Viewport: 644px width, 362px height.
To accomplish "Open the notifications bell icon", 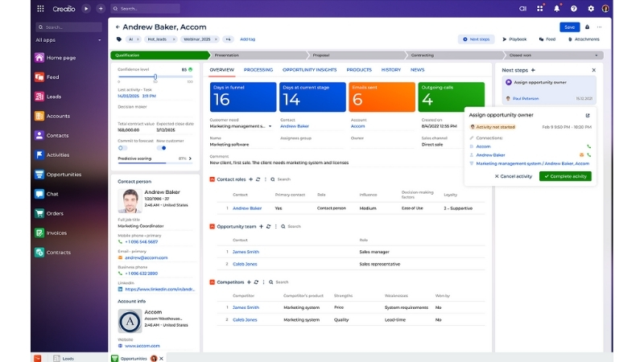I will tap(556, 8).
